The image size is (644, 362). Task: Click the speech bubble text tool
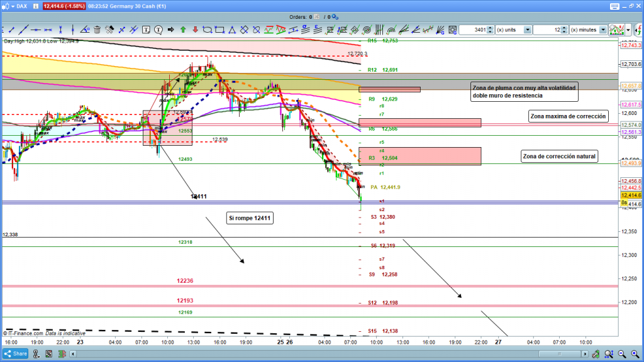pyautogui.click(x=158, y=30)
